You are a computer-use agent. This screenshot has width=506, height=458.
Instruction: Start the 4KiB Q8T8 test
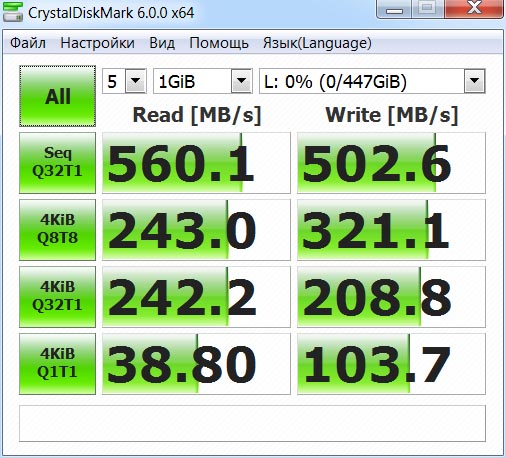[57, 230]
